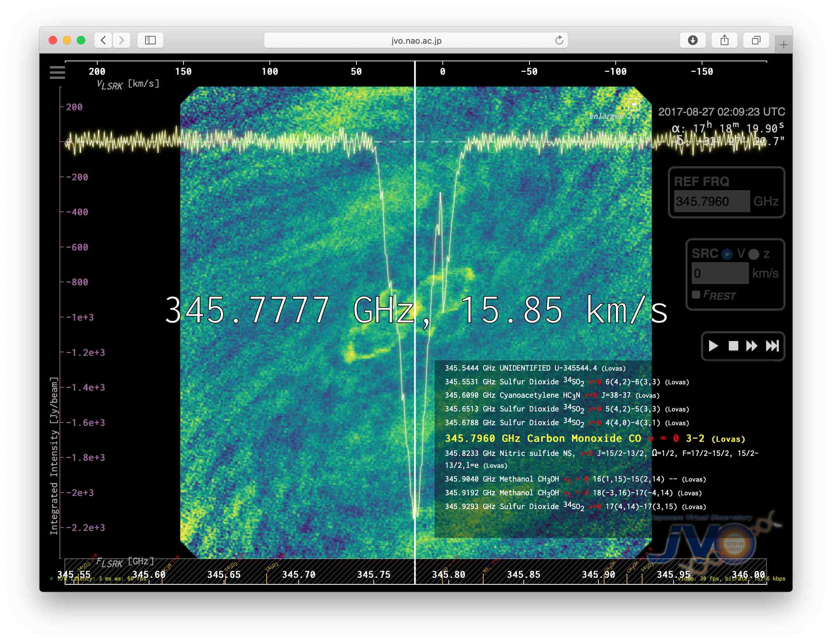Select the V radio button
832x644 pixels.
727,254
